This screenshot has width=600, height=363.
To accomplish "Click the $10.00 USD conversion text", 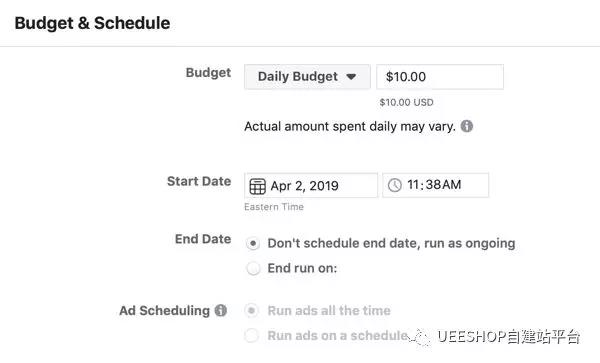I will [406, 102].
